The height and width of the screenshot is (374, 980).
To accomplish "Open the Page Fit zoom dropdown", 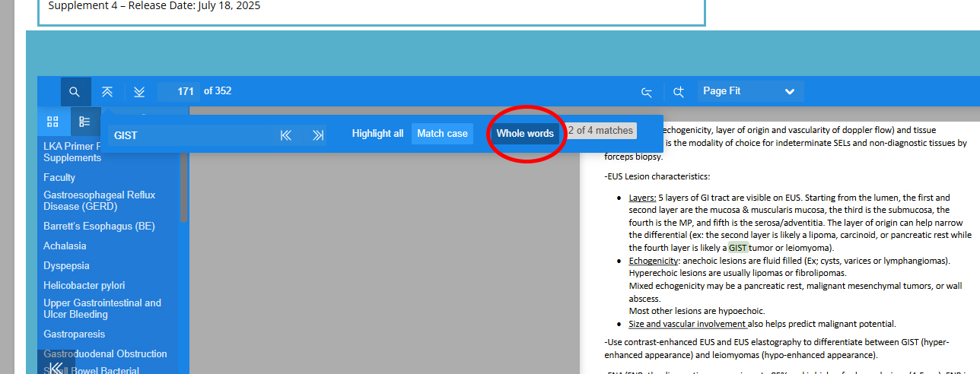I will tap(749, 91).
